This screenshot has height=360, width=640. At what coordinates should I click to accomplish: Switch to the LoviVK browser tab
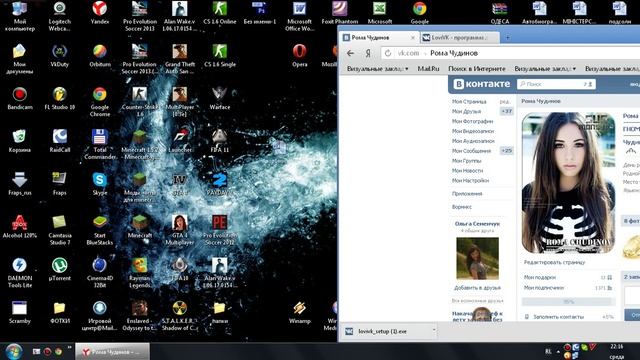459,38
